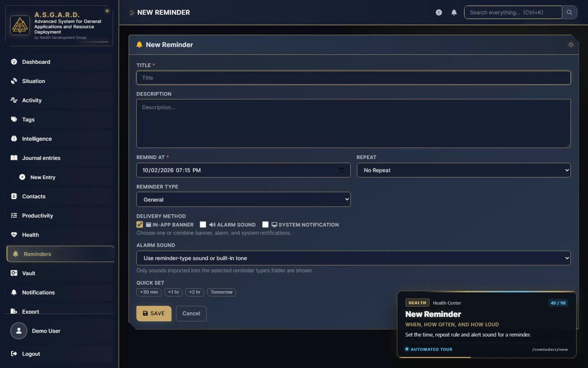The height and width of the screenshot is (368, 588).
Task: Click the Intelligence brain icon
Action: (x=14, y=139)
